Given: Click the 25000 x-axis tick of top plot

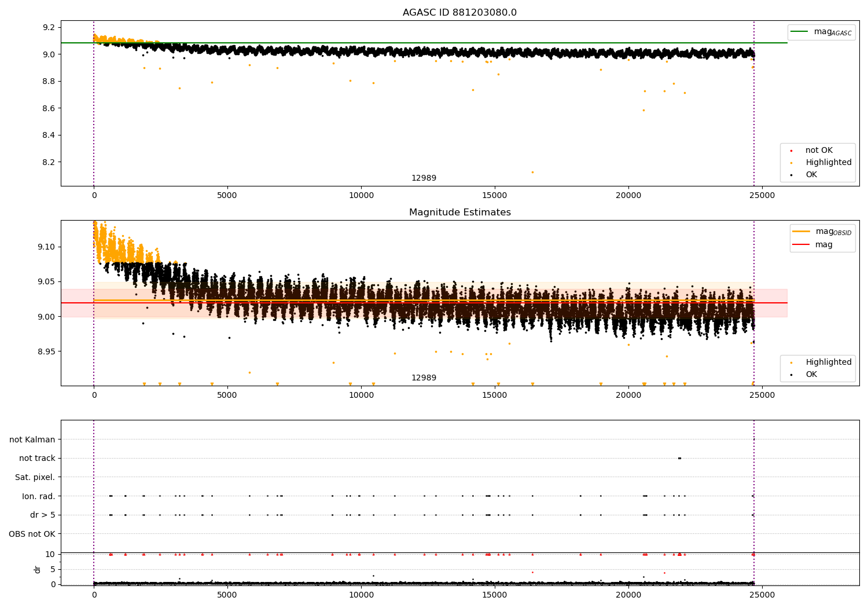Looking at the screenshot, I should click(x=762, y=195).
